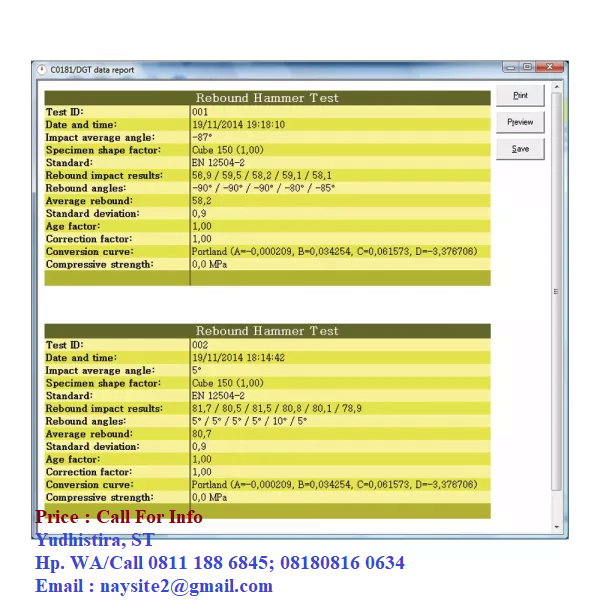This screenshot has width=600, height=600.
Task: Click Standard deviation 0,9 in test 001
Action: (199, 214)
